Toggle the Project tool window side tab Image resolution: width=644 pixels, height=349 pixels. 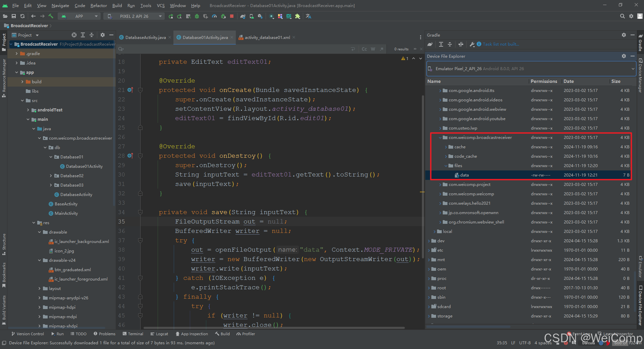click(4, 42)
